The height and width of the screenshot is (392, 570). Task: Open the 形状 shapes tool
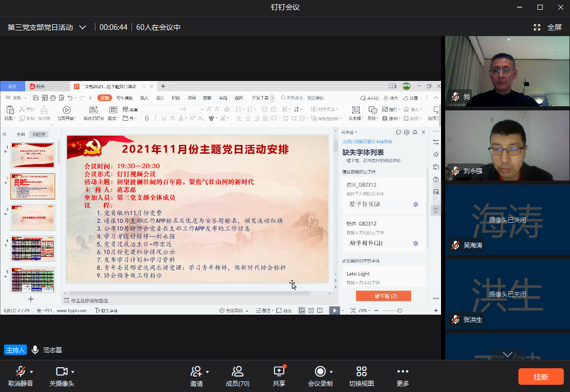pyautogui.click(x=373, y=111)
